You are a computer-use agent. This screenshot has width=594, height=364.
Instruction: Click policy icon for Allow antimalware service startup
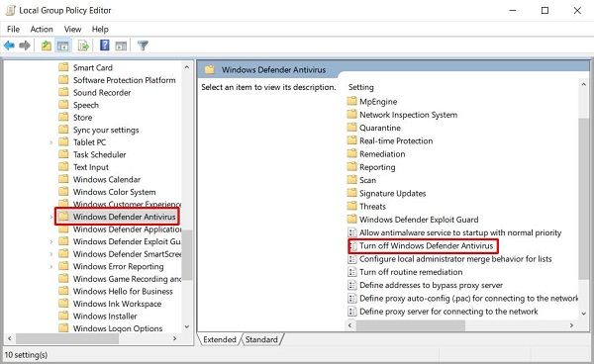coord(352,232)
